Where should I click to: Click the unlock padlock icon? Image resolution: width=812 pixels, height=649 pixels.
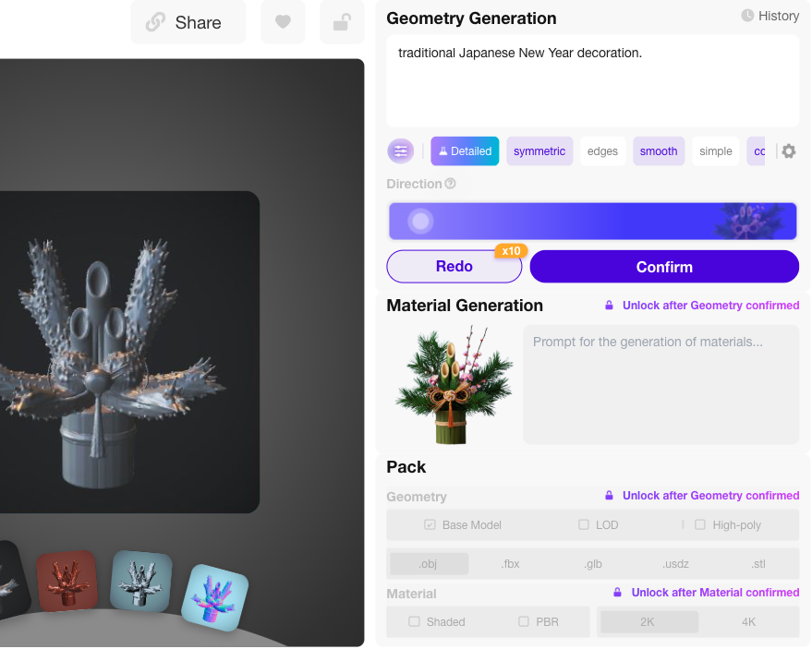coord(342,22)
